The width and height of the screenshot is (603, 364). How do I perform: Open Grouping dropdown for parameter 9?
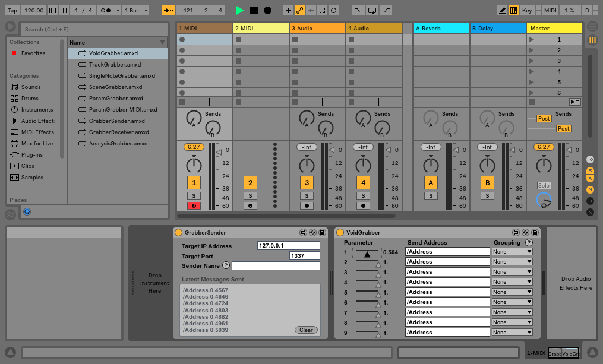tap(512, 332)
